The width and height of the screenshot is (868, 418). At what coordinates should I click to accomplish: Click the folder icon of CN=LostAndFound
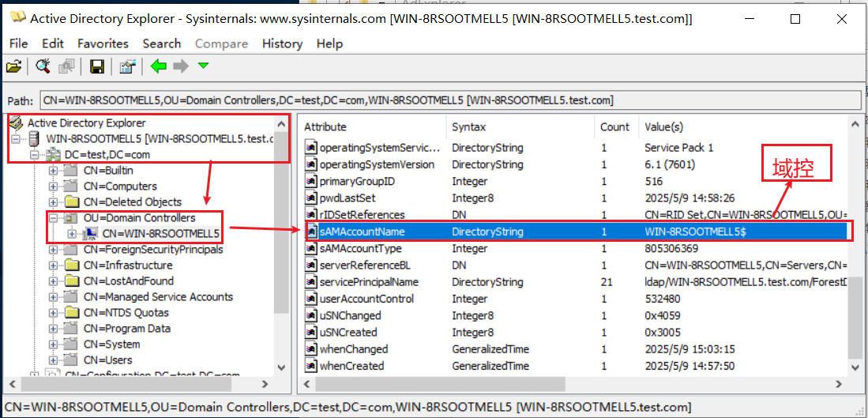(x=72, y=281)
